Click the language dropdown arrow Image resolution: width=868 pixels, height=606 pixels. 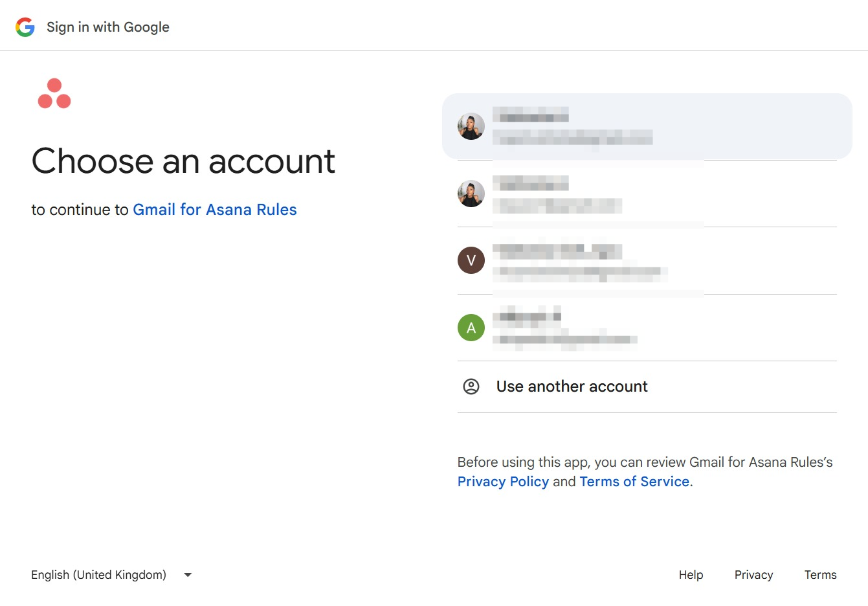click(x=188, y=575)
